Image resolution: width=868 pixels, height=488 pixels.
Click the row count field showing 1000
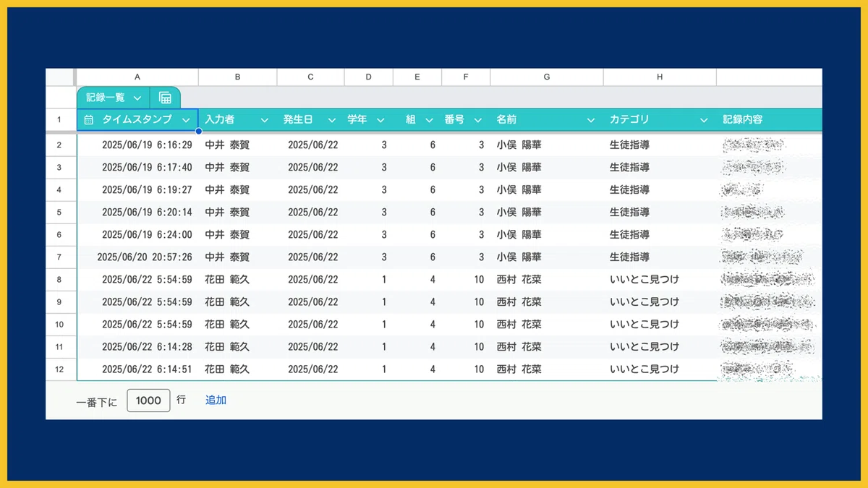[148, 401]
